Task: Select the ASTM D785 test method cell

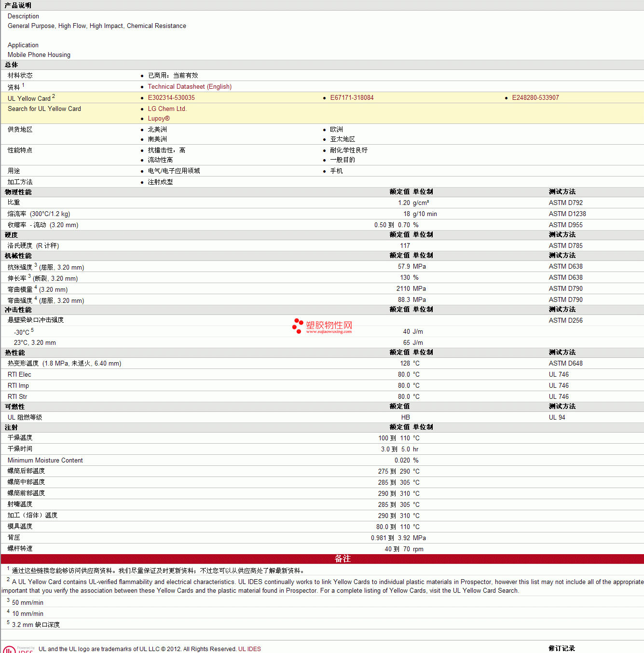Action: coord(565,246)
